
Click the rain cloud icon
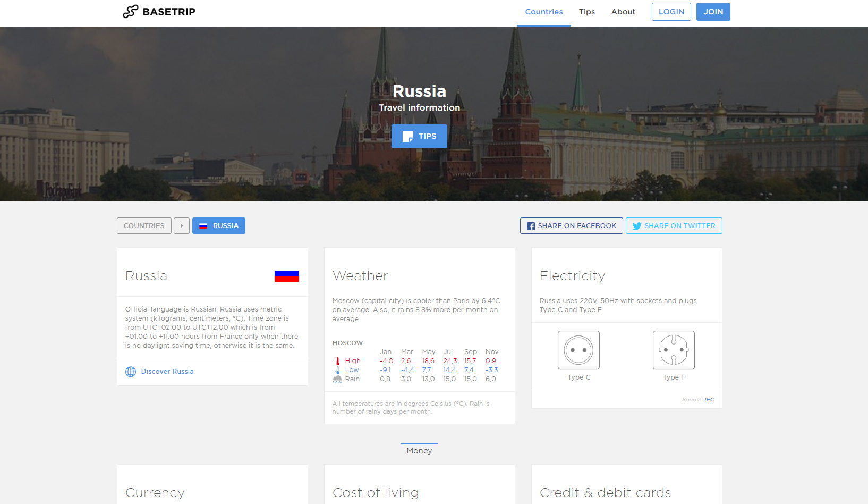337,379
